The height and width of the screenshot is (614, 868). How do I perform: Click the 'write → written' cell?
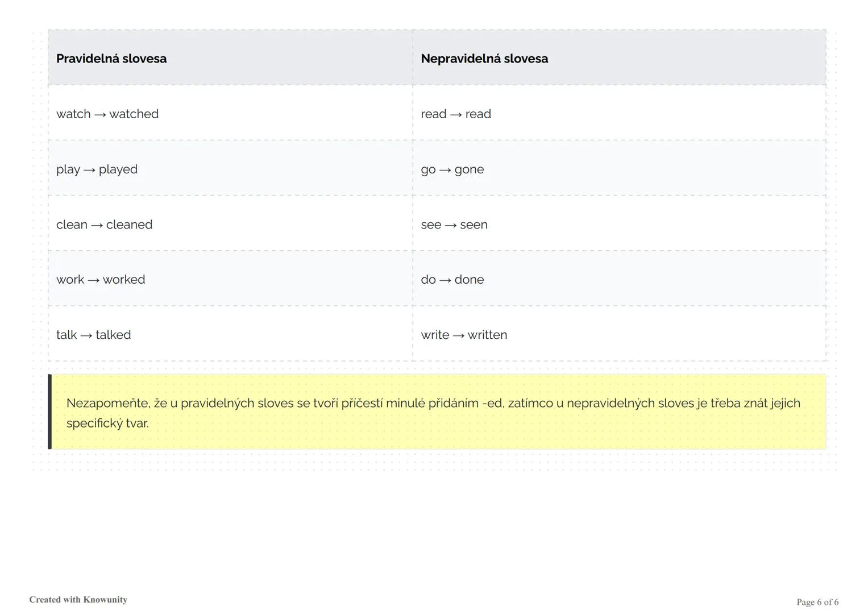pyautogui.click(x=464, y=335)
